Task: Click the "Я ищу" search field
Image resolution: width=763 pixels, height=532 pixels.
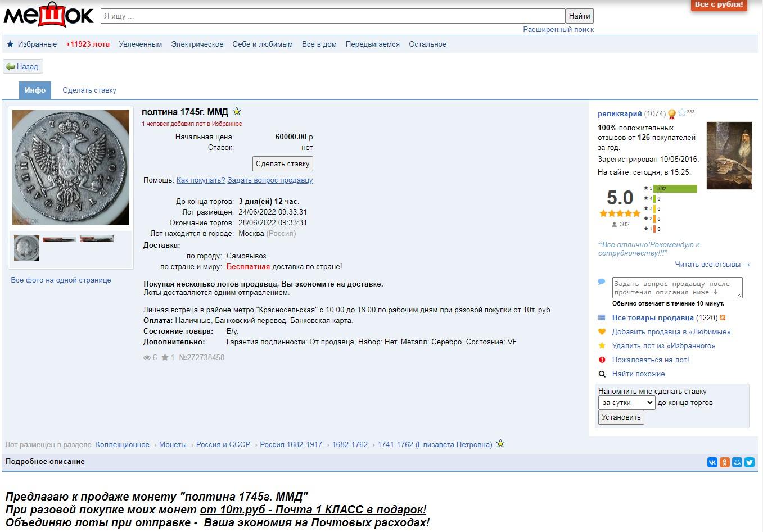Action: (332, 16)
